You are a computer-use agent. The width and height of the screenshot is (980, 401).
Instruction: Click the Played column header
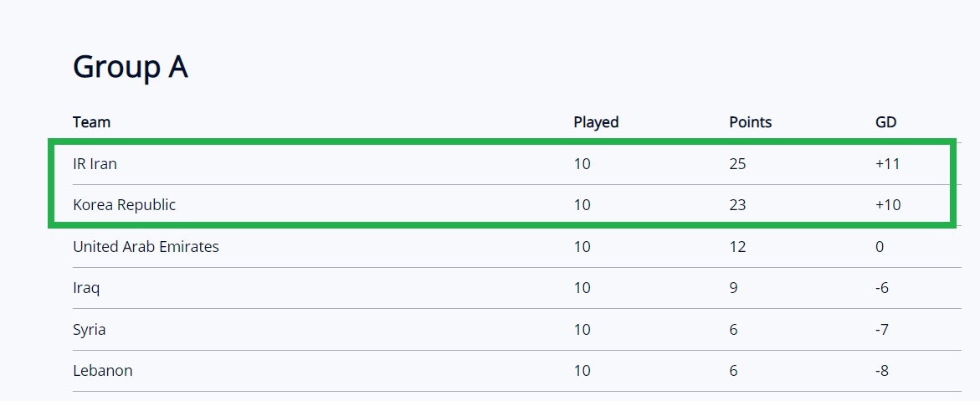point(596,122)
